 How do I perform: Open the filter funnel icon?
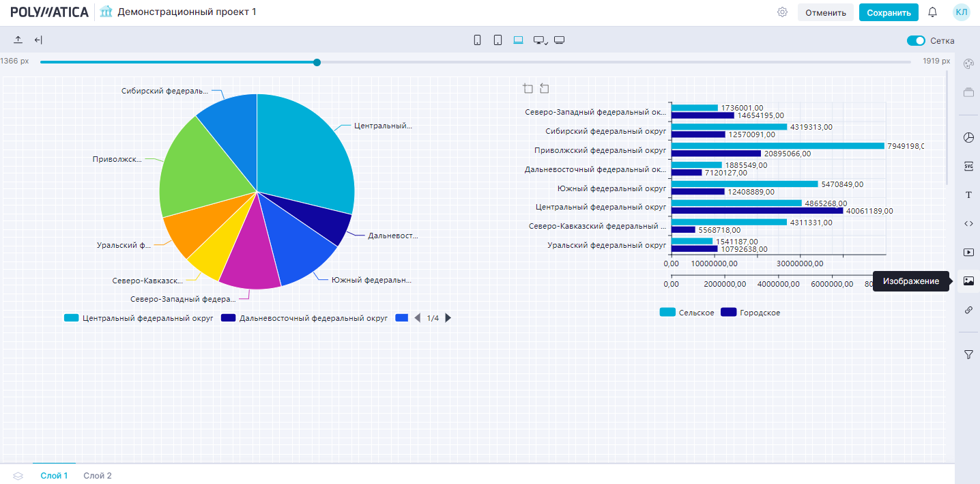click(x=968, y=354)
